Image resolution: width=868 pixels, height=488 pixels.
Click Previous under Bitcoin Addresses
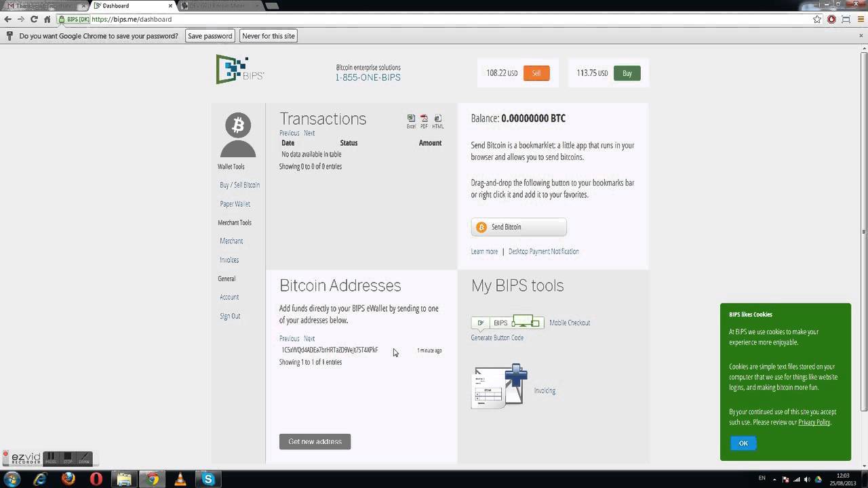click(x=289, y=338)
